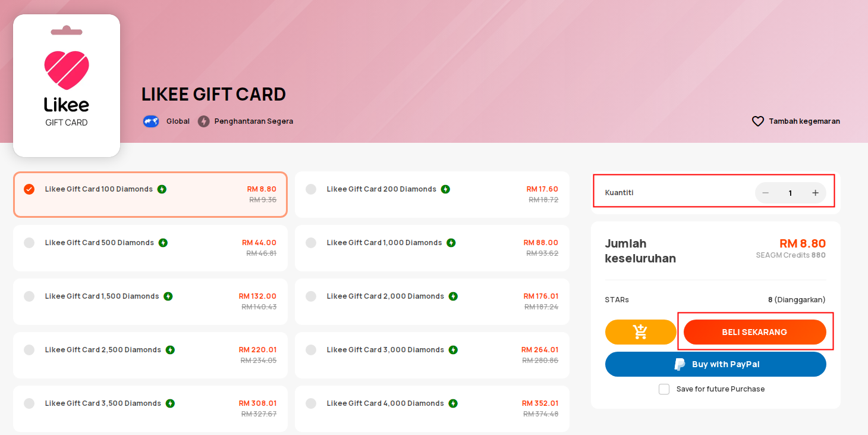This screenshot has width=868, height=435.
Task: Click the Penghantaran Segera lightning icon
Action: click(204, 121)
